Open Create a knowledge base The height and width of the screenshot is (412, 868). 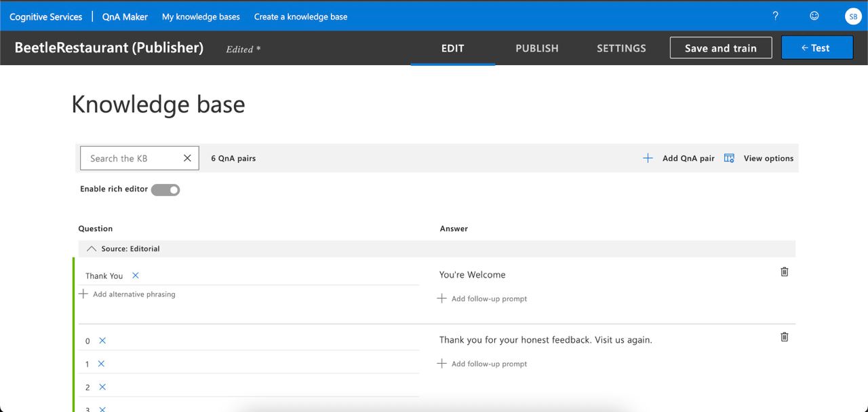pyautogui.click(x=300, y=16)
